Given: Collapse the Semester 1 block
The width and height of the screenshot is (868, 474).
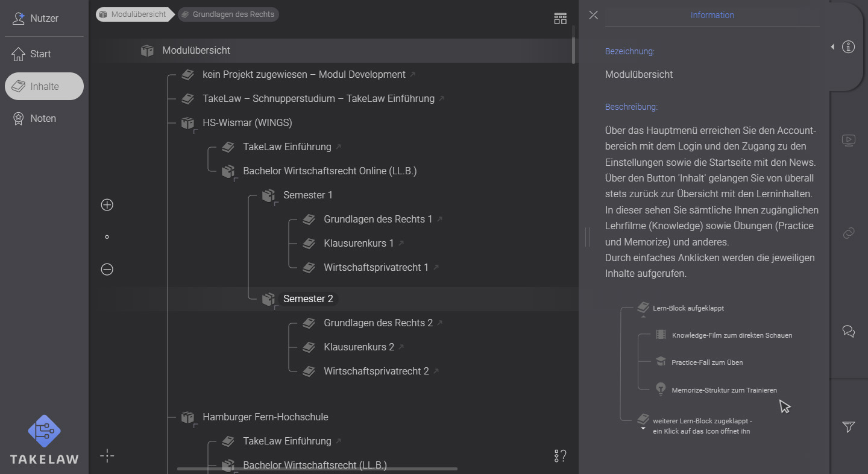Looking at the screenshot, I should point(268,195).
